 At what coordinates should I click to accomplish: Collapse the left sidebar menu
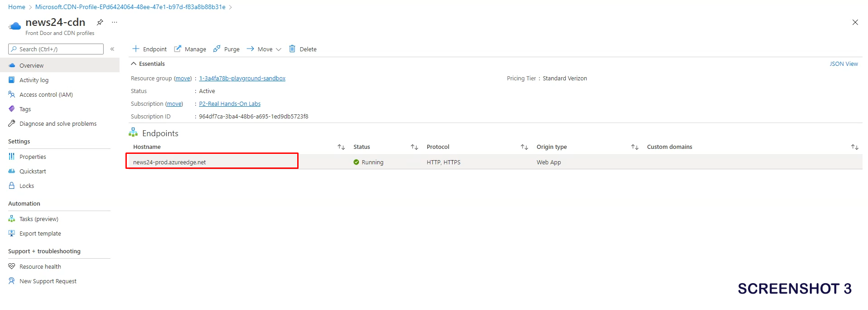click(112, 49)
